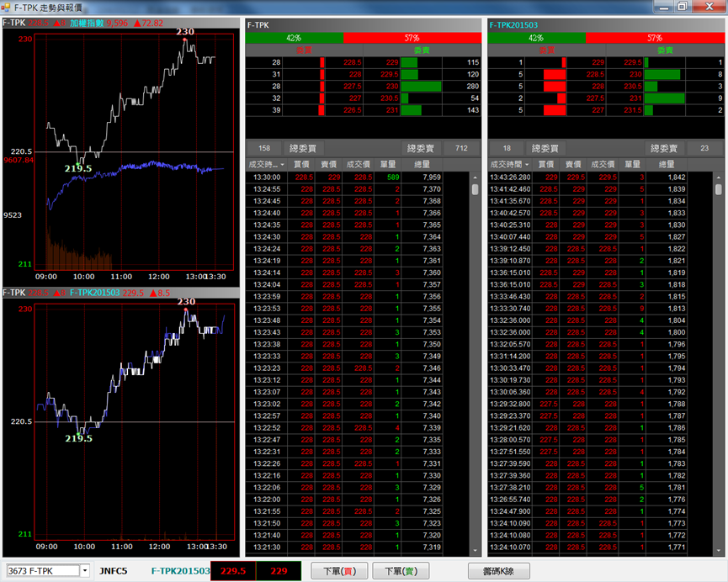Click the 219.5 low marker on bottom chart

(78, 437)
